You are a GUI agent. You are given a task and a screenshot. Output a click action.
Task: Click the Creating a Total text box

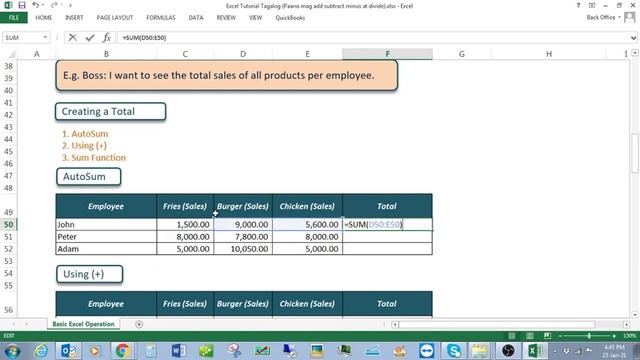[111, 111]
